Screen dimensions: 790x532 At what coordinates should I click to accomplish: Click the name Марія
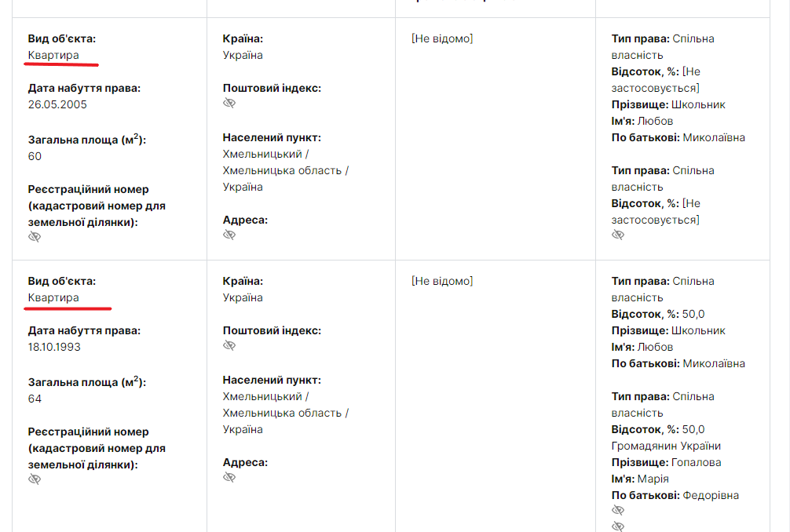point(653,479)
